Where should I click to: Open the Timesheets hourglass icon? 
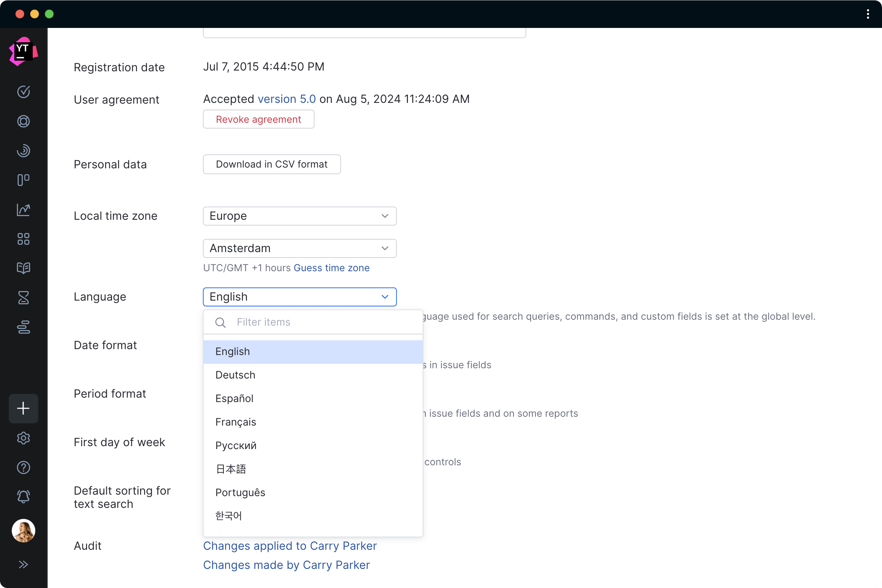pos(23,298)
